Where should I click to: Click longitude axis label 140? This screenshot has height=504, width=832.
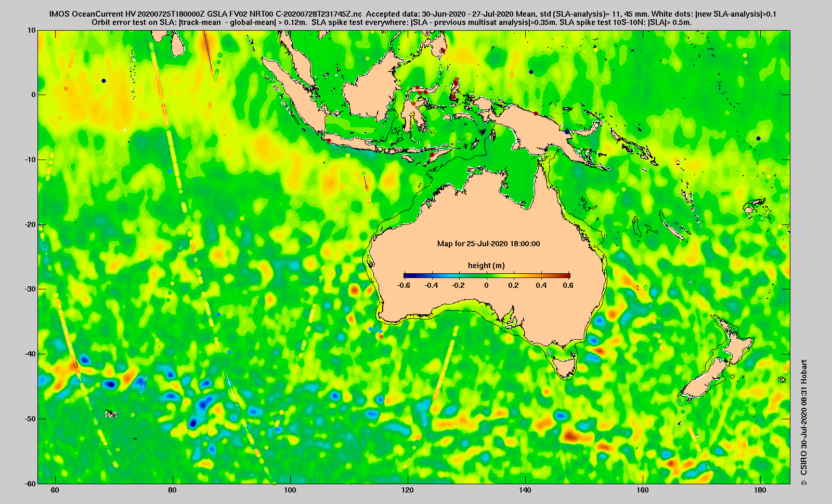pyautogui.click(x=525, y=490)
